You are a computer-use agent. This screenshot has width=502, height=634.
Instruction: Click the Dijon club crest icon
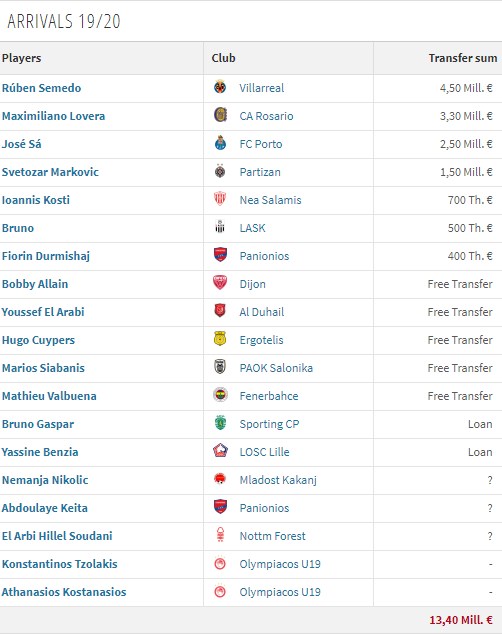(x=220, y=283)
